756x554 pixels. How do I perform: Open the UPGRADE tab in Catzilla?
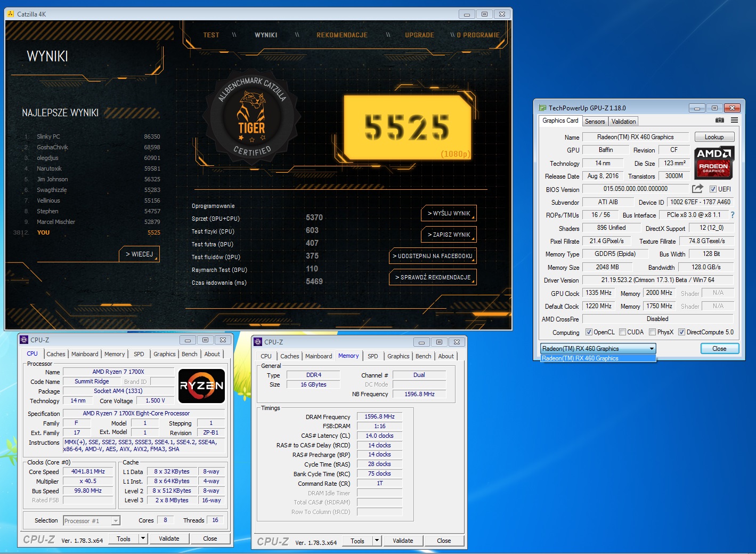click(419, 35)
